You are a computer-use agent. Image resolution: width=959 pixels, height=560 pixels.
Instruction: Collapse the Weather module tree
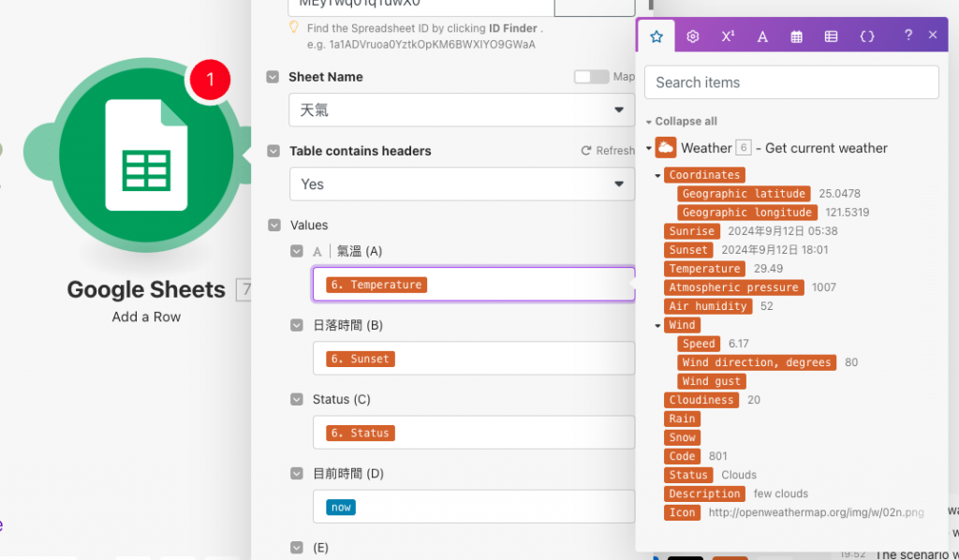(649, 148)
